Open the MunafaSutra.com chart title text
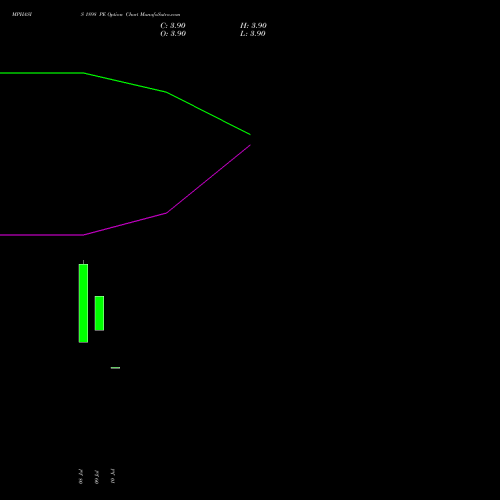Viewport: 500px width, 500px height. [x=130, y=15]
